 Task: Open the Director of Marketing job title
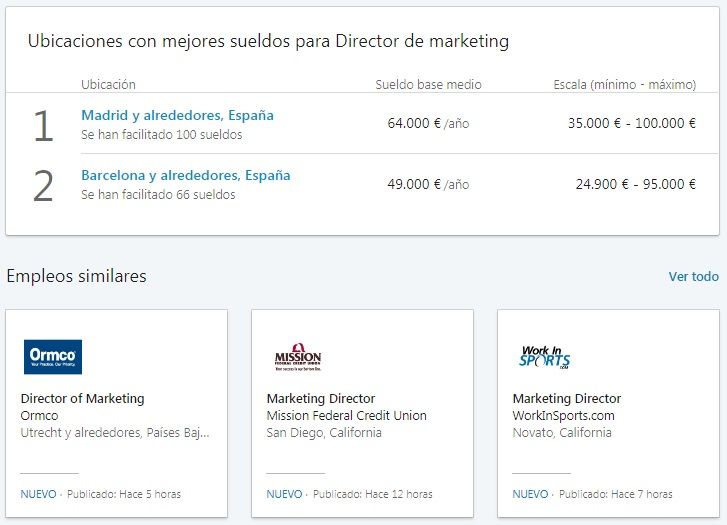[82, 398]
